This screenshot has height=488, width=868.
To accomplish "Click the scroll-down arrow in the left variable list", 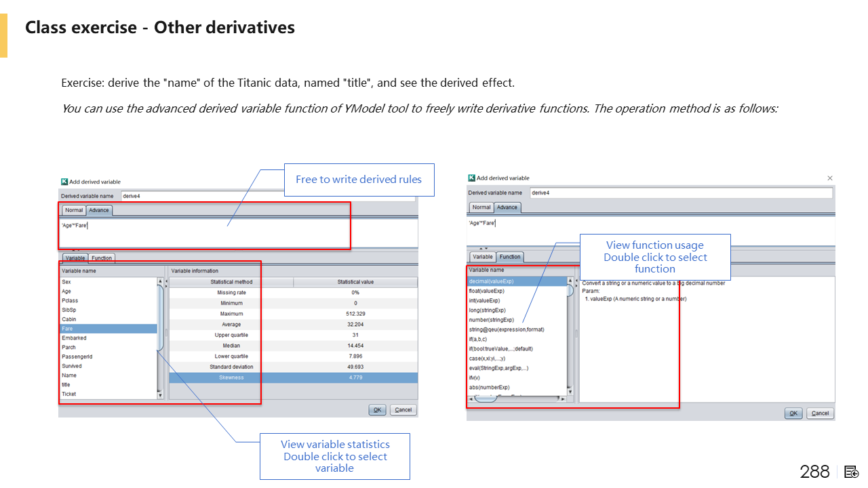I will (x=160, y=394).
